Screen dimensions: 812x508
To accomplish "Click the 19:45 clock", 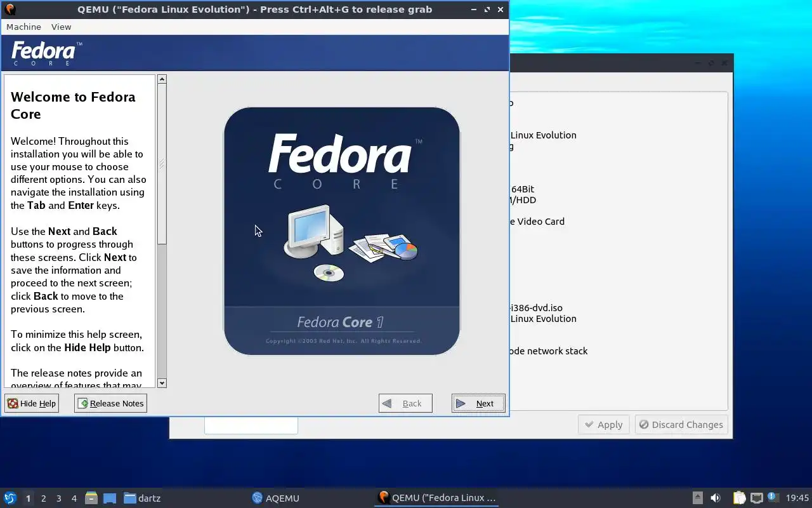I will click(797, 498).
